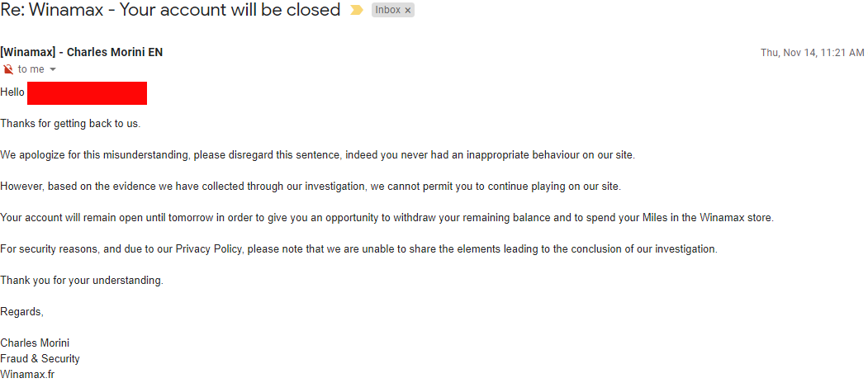Click the sender name Charles Morini EN
Screen dimensions: 868x383
pos(81,52)
